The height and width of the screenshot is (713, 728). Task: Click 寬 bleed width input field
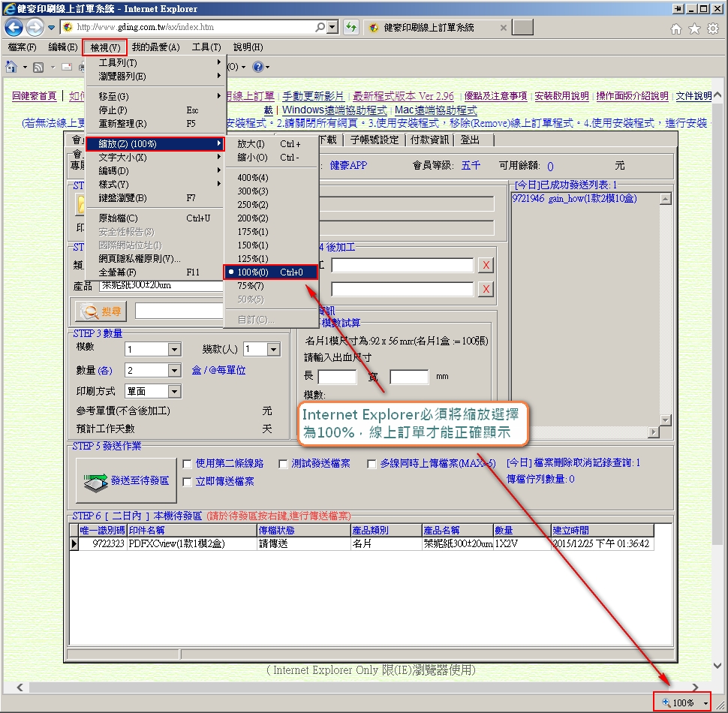(x=409, y=377)
